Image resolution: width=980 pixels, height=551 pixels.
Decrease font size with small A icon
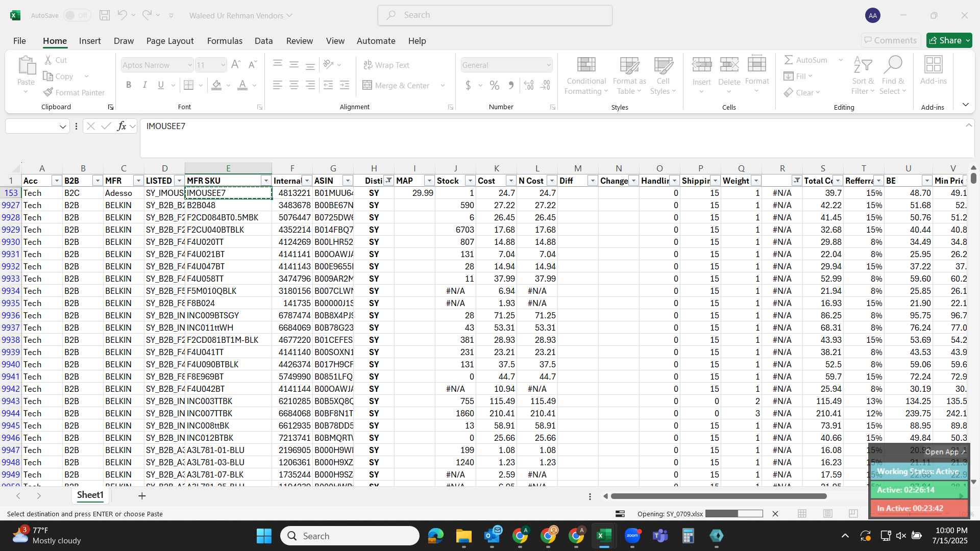[252, 65]
